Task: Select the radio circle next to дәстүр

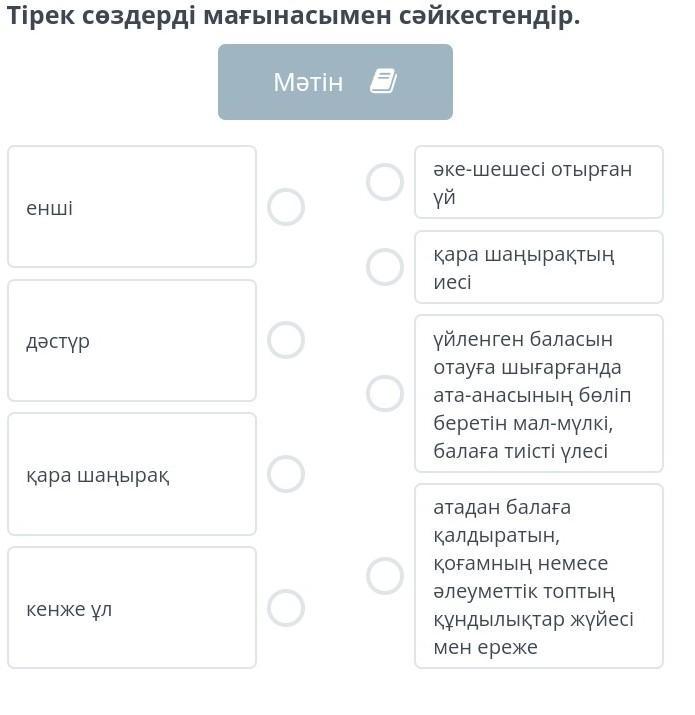Action: pos(286,340)
